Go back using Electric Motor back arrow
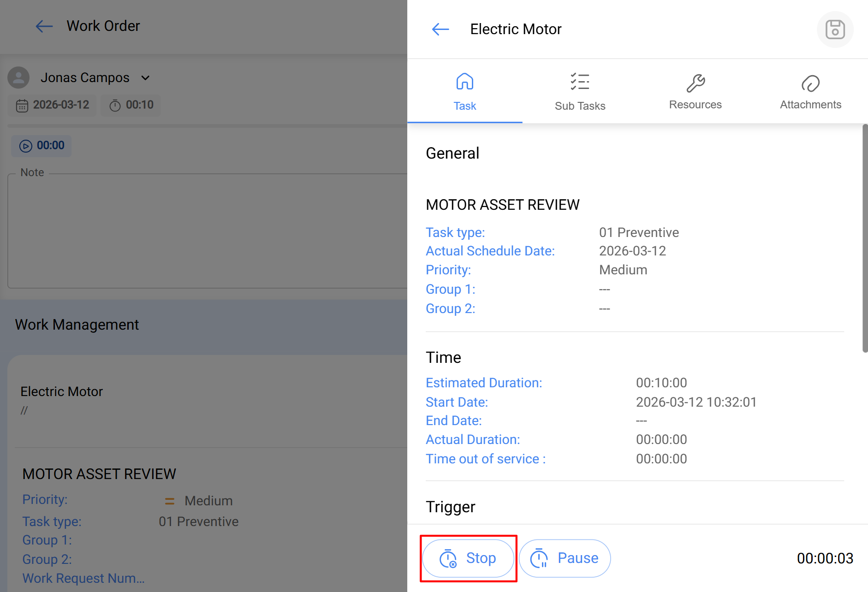Screen dimensions: 868x592 440,30
